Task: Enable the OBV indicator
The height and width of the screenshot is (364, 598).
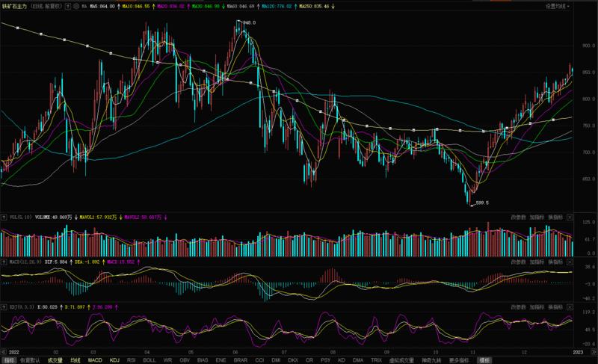Action: pos(185,360)
